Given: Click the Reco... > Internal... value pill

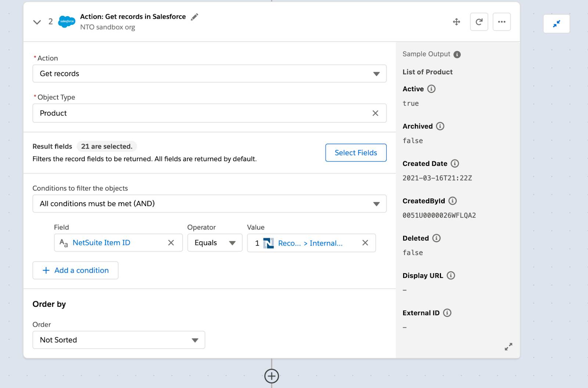Looking at the screenshot, I should tap(310, 243).
